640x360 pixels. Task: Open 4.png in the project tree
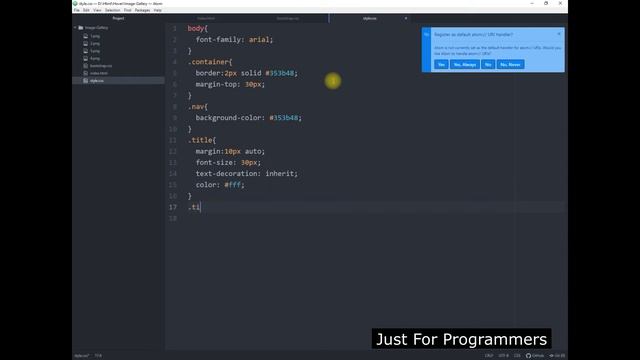coord(95,58)
